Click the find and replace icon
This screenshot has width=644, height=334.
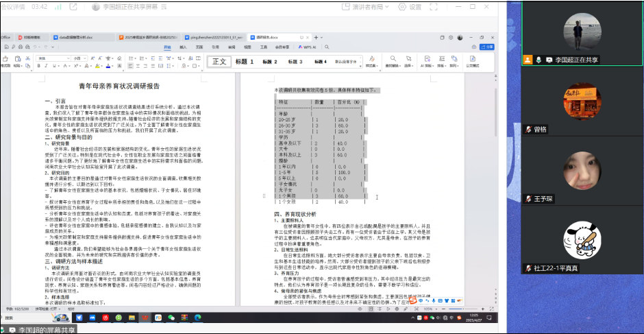[393, 61]
